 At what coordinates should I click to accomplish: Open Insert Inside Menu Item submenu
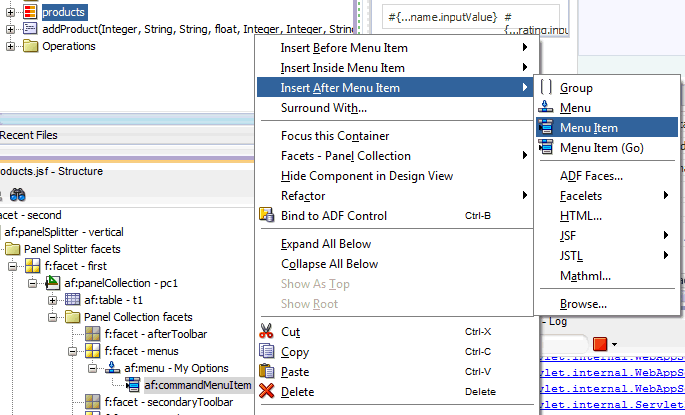coord(394,68)
